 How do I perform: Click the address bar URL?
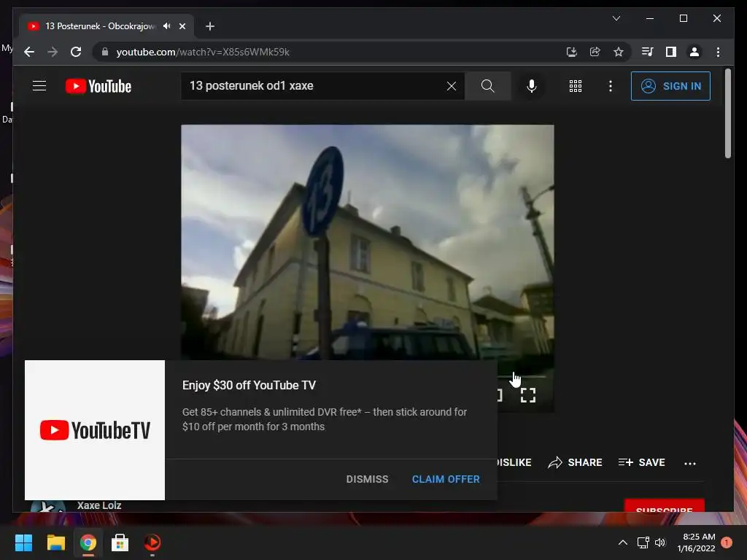click(203, 52)
